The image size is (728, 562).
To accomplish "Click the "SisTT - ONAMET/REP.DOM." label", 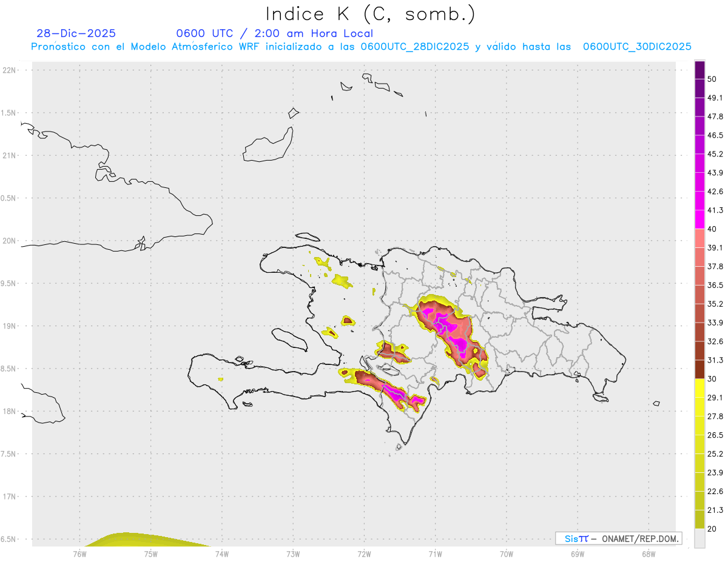I will pos(619,538).
